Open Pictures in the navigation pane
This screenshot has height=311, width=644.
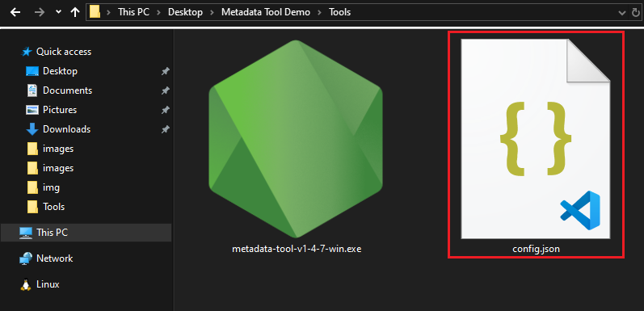[60, 110]
